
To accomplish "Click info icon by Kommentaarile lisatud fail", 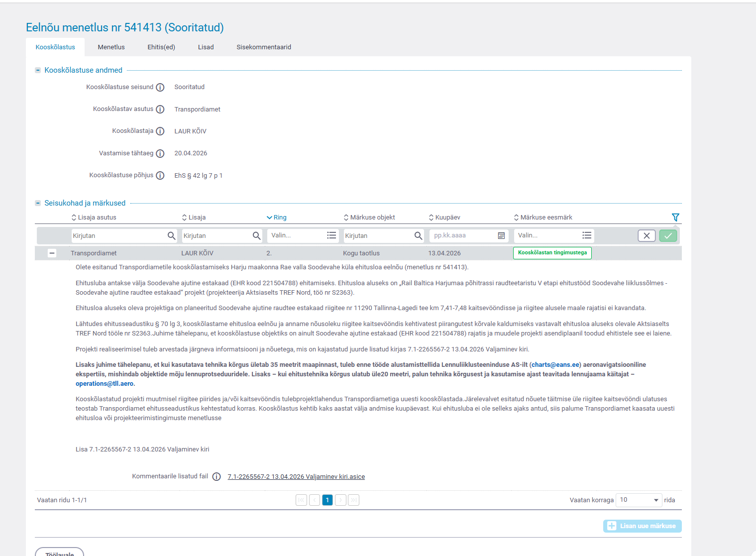I will click(216, 477).
